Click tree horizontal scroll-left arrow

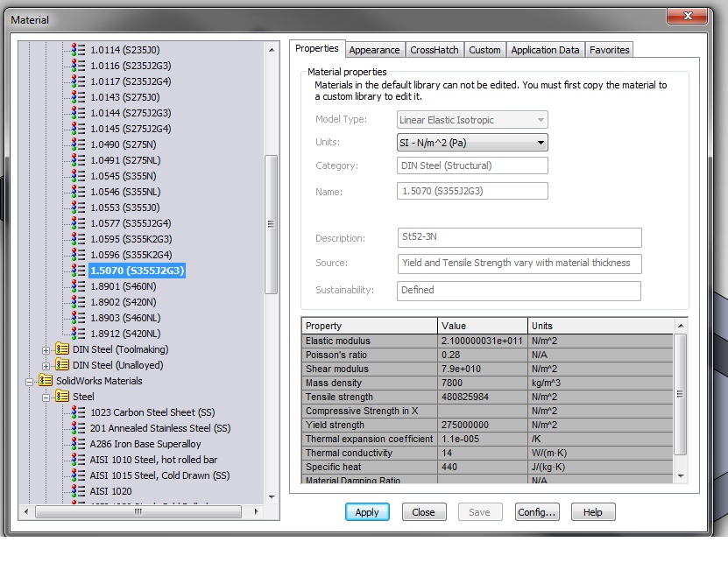26,511
